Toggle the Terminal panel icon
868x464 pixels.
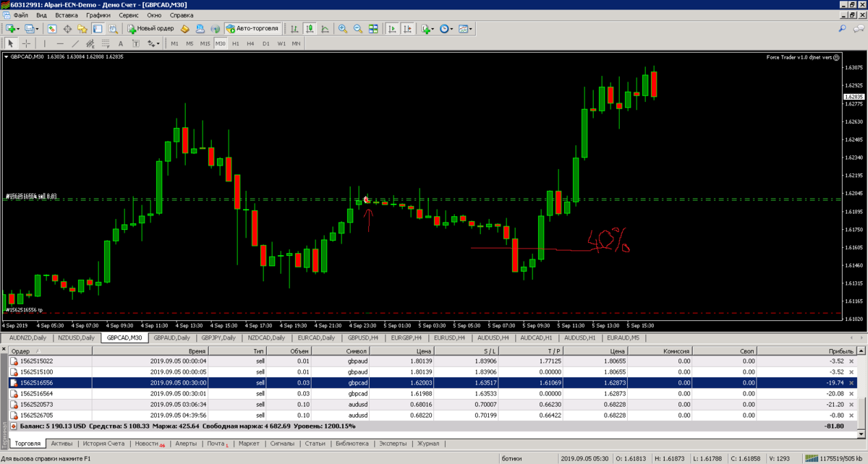click(96, 29)
